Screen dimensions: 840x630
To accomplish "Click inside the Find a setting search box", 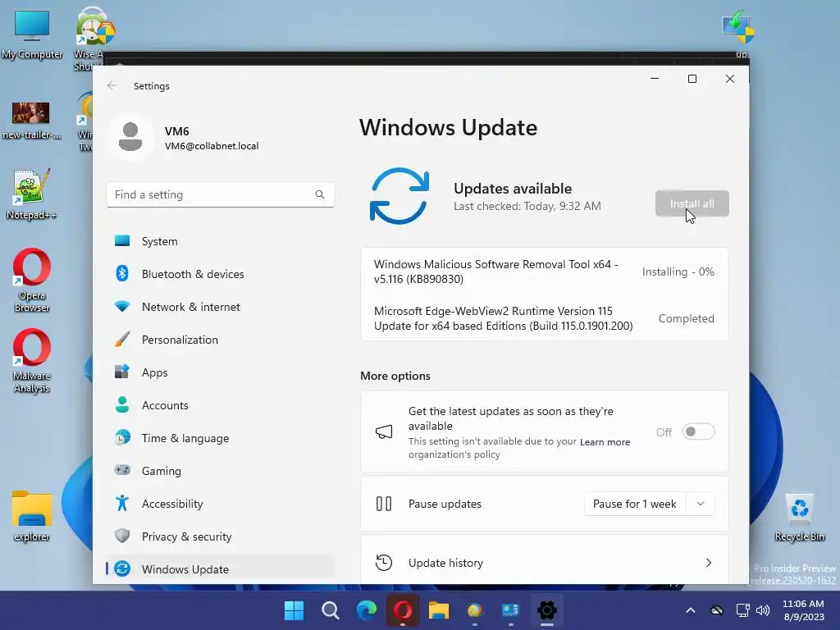I will click(x=220, y=194).
